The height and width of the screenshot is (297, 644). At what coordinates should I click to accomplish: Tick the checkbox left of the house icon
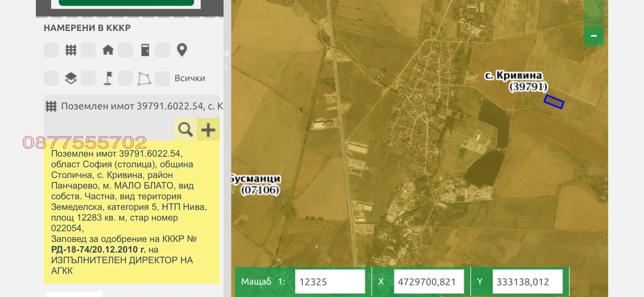click(x=88, y=50)
